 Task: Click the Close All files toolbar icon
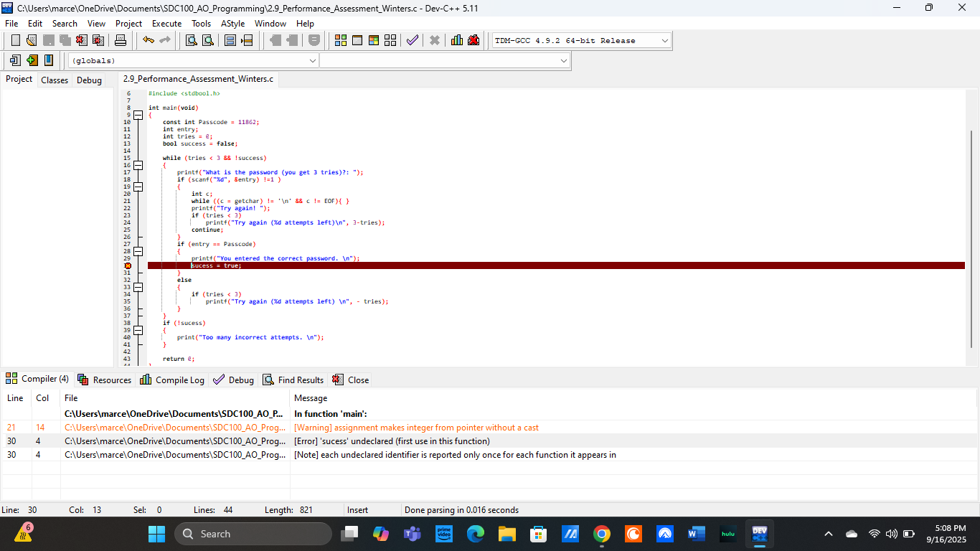98,40
